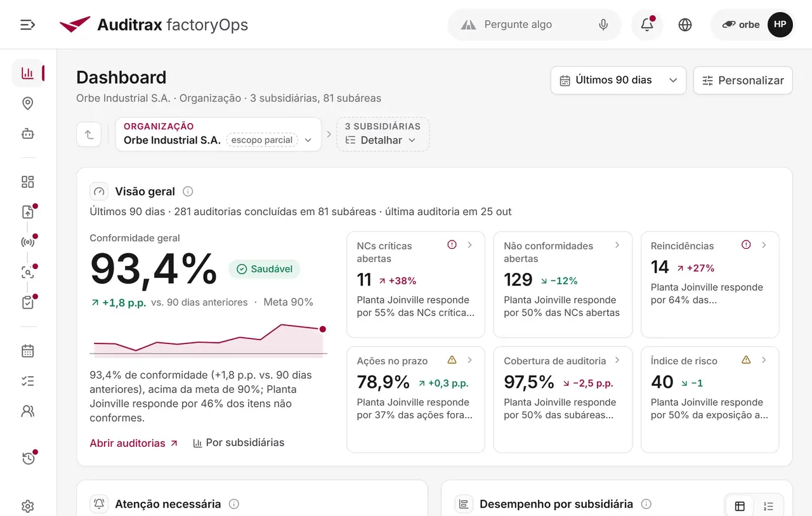
Task: Expand Ações no prazo card chevron
Action: [x=470, y=360]
